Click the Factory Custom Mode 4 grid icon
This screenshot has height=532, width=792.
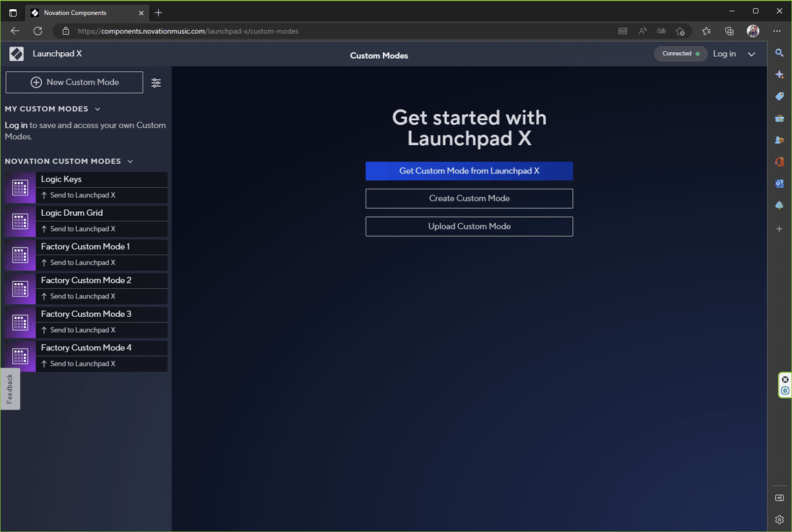(x=20, y=356)
